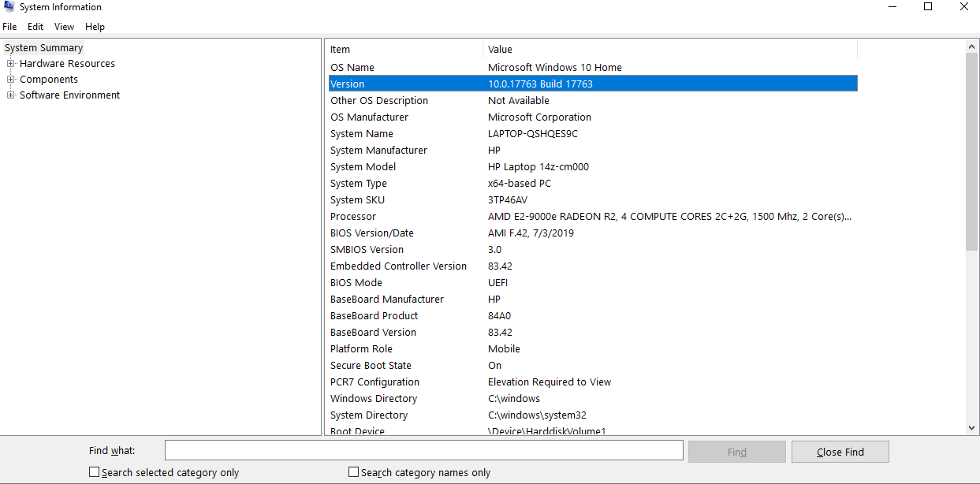Click the scrollbar down arrow
The image size is (980, 484).
[972, 426]
